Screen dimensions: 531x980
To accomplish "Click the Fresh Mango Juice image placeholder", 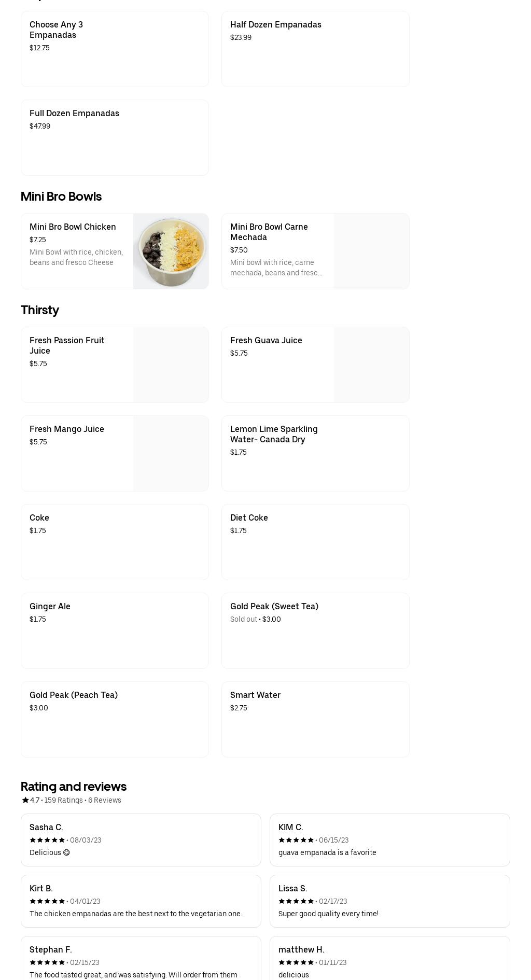I will pyautogui.click(x=171, y=453).
